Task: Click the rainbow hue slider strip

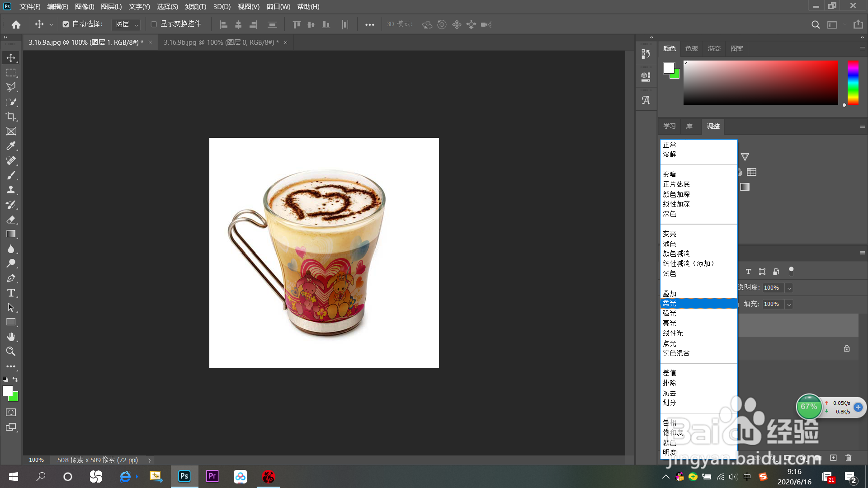Action: pyautogui.click(x=853, y=82)
